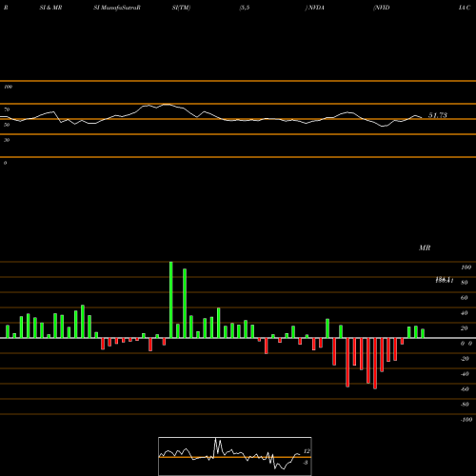This screenshot has width=476, height=476.
Task: Click the MR axis label 40
Action: 464,313
